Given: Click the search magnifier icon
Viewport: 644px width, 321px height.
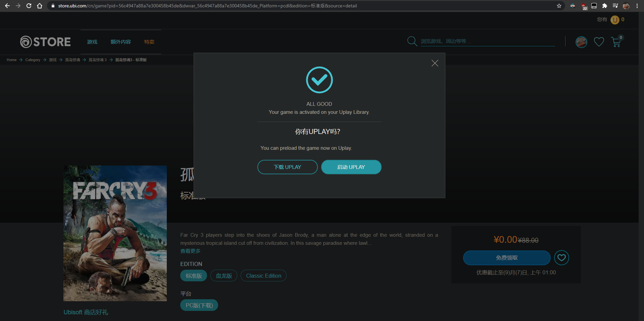Looking at the screenshot, I should click(x=412, y=41).
